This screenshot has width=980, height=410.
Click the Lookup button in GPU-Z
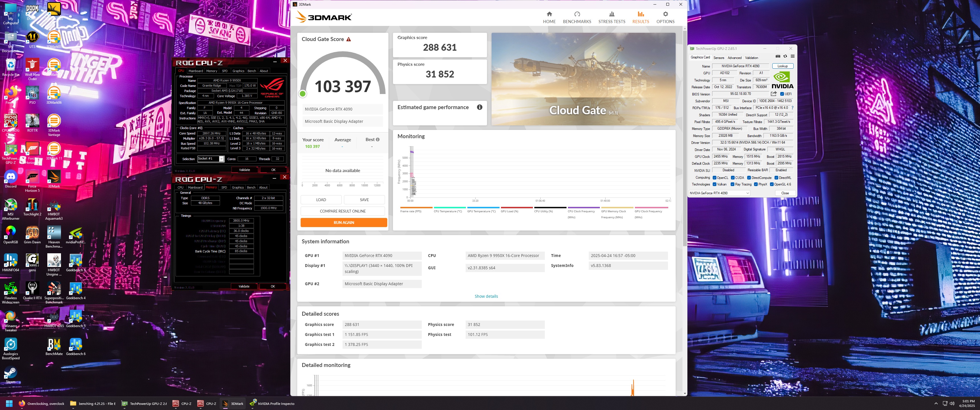coord(782,66)
